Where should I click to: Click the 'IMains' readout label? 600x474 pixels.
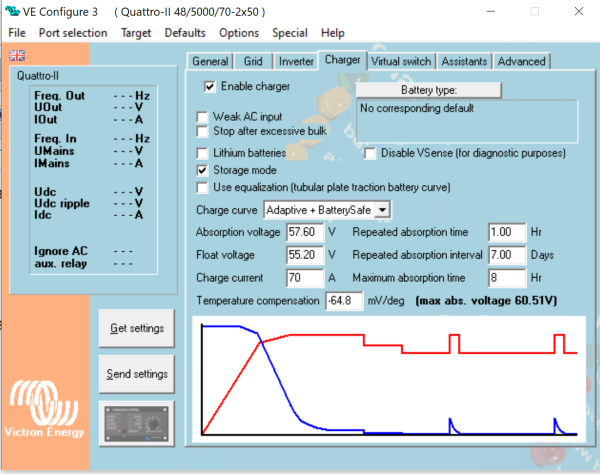(x=52, y=163)
